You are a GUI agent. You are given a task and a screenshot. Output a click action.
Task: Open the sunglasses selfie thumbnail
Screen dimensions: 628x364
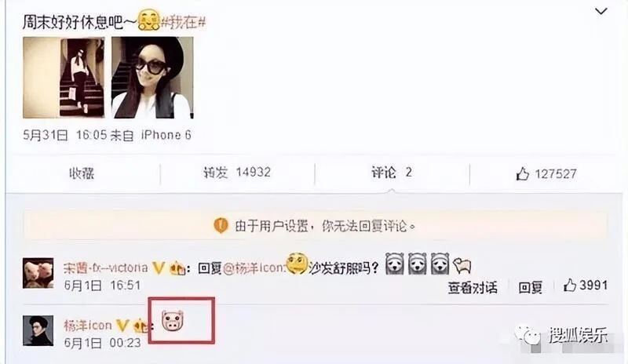(x=152, y=78)
